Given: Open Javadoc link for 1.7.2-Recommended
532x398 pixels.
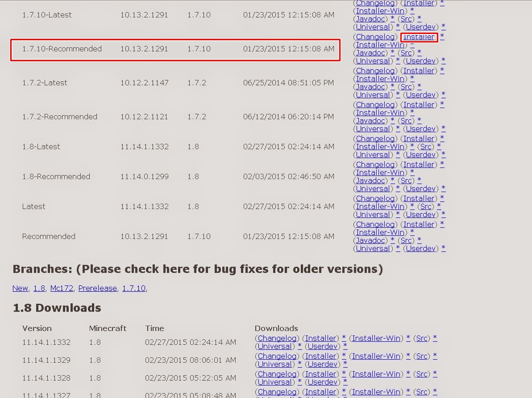Looking at the screenshot, I should (371, 121).
